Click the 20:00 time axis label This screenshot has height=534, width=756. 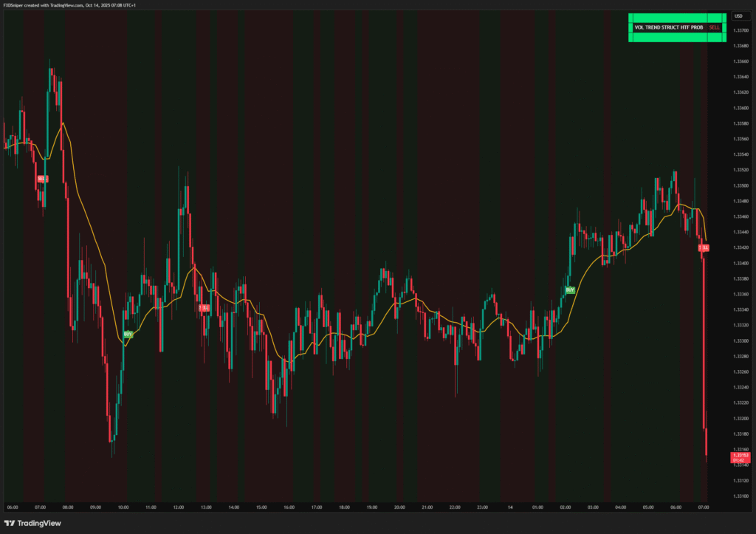399,507
